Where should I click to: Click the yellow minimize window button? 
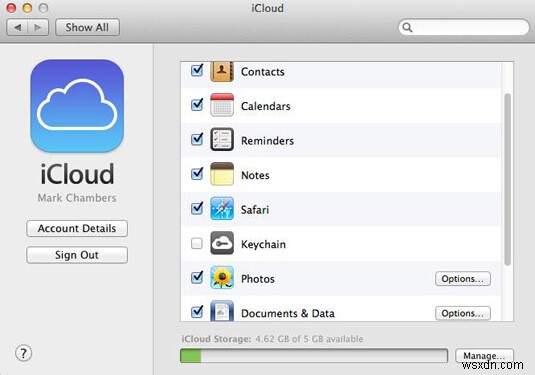pos(27,8)
